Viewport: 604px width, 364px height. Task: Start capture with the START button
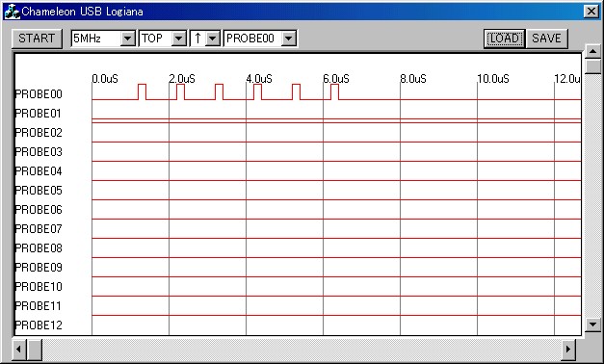coord(37,39)
